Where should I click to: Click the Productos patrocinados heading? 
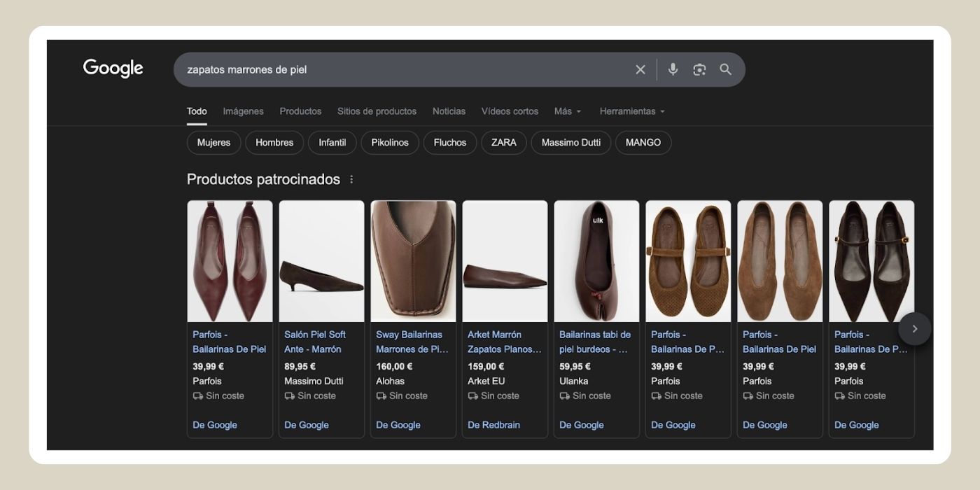point(263,179)
